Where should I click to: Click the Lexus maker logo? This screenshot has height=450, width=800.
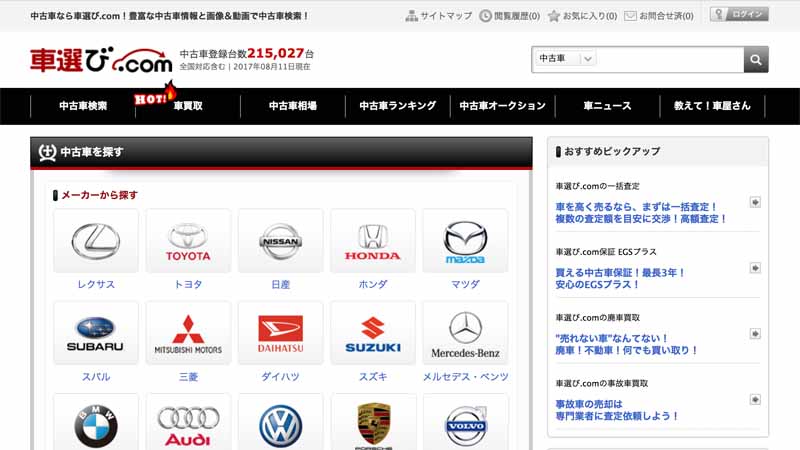96,241
